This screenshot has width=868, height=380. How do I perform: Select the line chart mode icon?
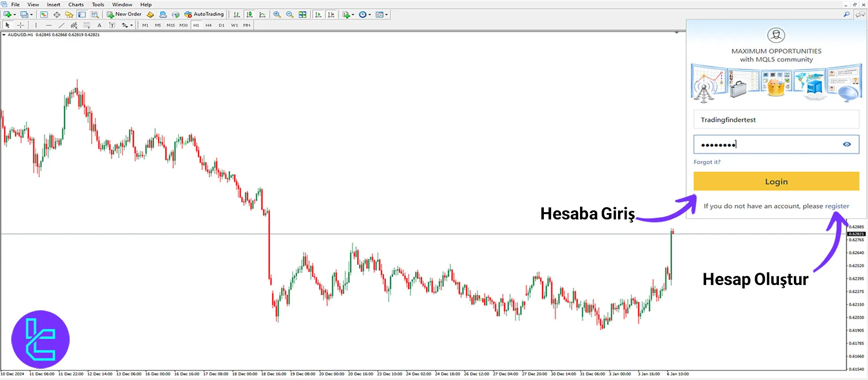point(262,14)
